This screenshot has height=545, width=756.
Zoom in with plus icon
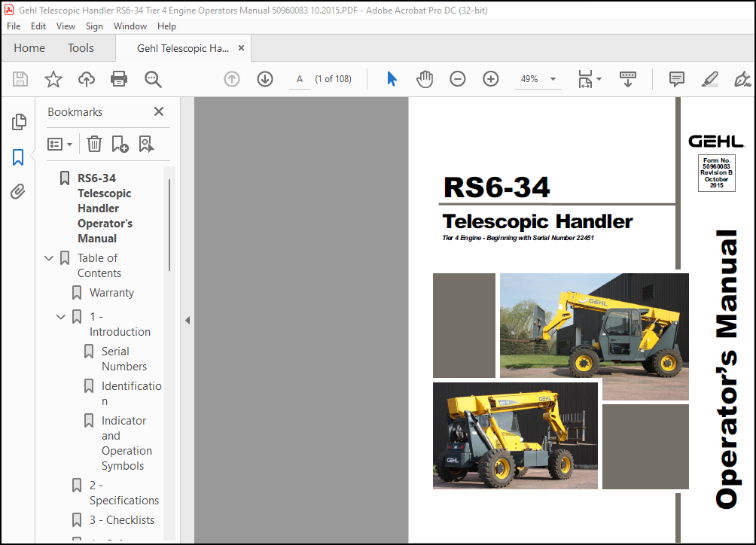tap(490, 79)
